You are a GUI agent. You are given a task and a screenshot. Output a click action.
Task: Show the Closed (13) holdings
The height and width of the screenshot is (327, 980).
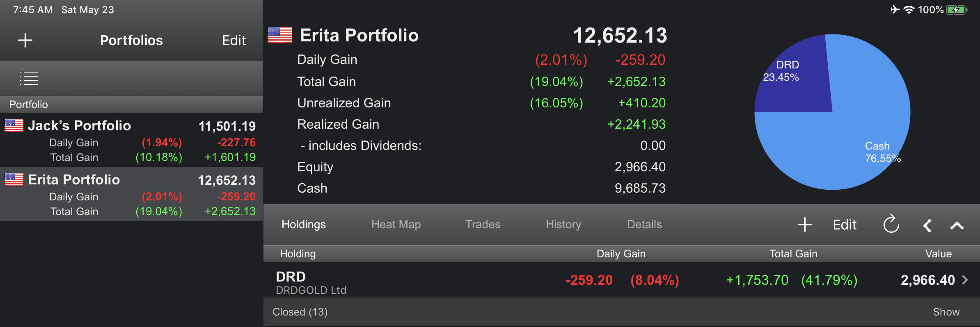[946, 312]
